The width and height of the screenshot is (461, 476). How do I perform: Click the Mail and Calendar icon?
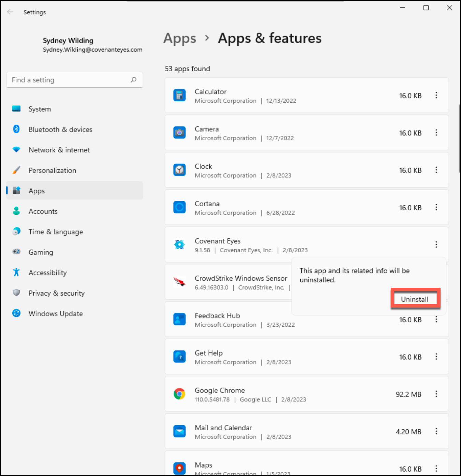179,431
